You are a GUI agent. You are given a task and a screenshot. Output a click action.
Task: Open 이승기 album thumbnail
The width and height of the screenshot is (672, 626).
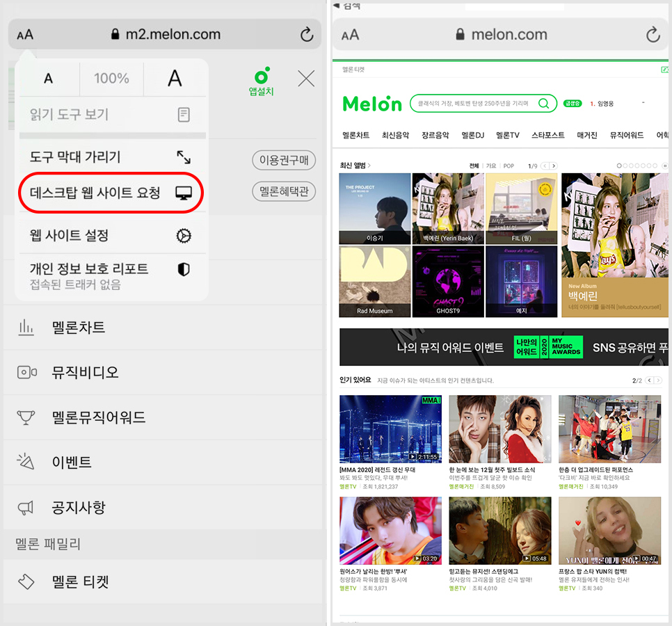click(x=374, y=209)
